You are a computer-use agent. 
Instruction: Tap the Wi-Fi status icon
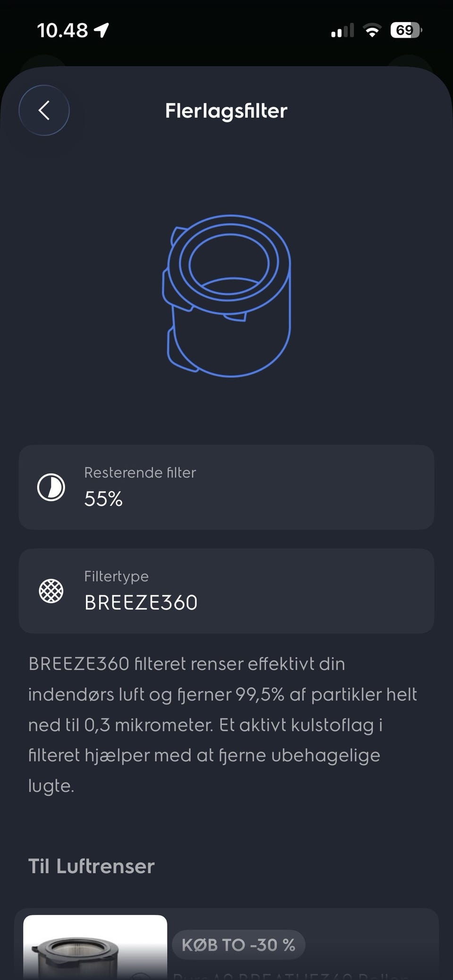click(x=372, y=31)
